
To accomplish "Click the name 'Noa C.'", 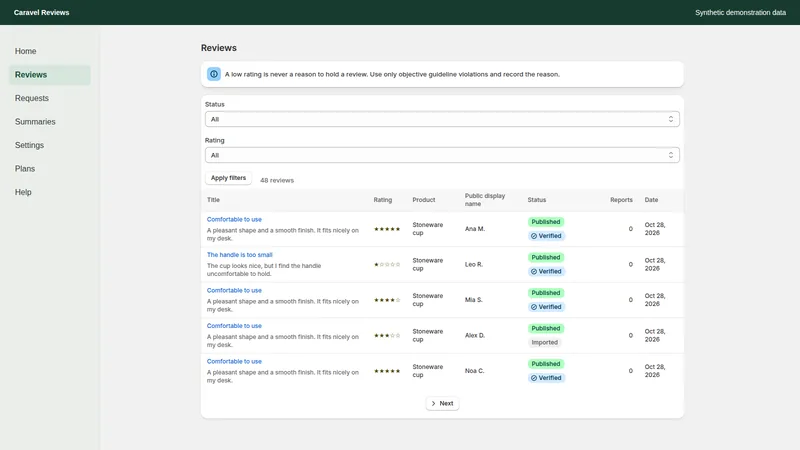I will [474, 371].
